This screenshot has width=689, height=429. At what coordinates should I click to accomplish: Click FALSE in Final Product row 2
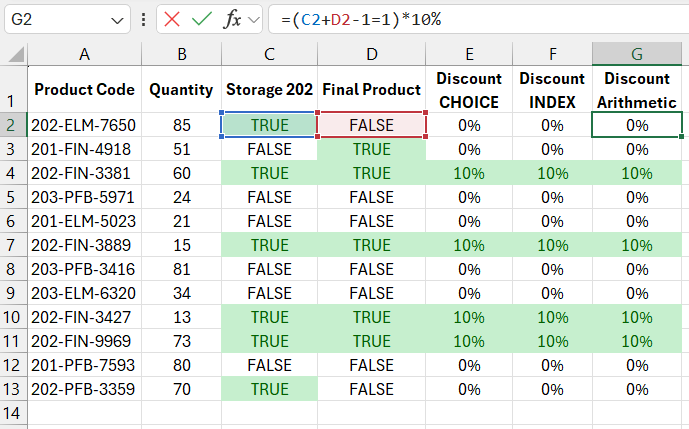coord(372,125)
